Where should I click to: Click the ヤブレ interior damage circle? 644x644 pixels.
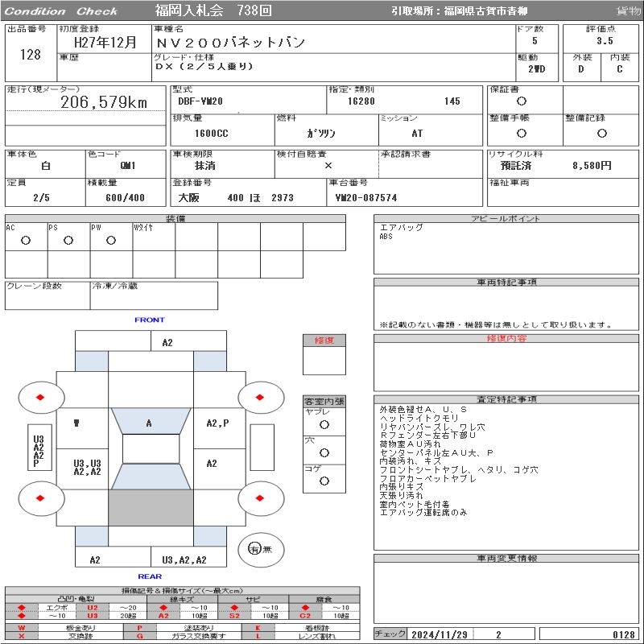pos(324,425)
